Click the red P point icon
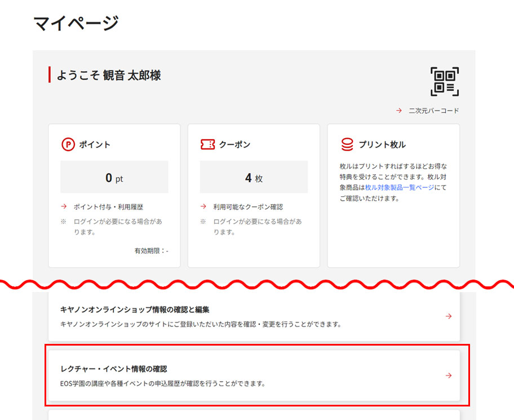Viewport: 514px width, 420px height. coord(68,145)
